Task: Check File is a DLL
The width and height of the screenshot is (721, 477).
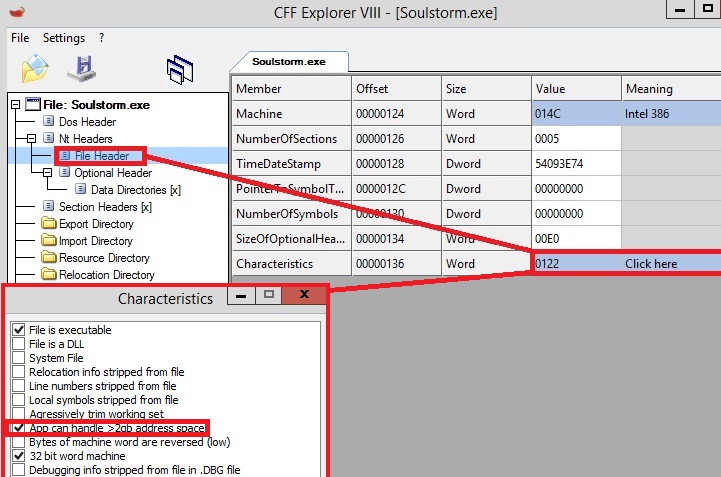Action: 18,344
